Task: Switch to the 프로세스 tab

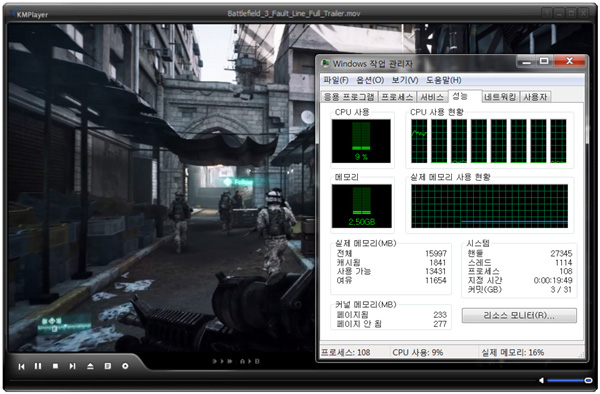Action: pos(397,97)
